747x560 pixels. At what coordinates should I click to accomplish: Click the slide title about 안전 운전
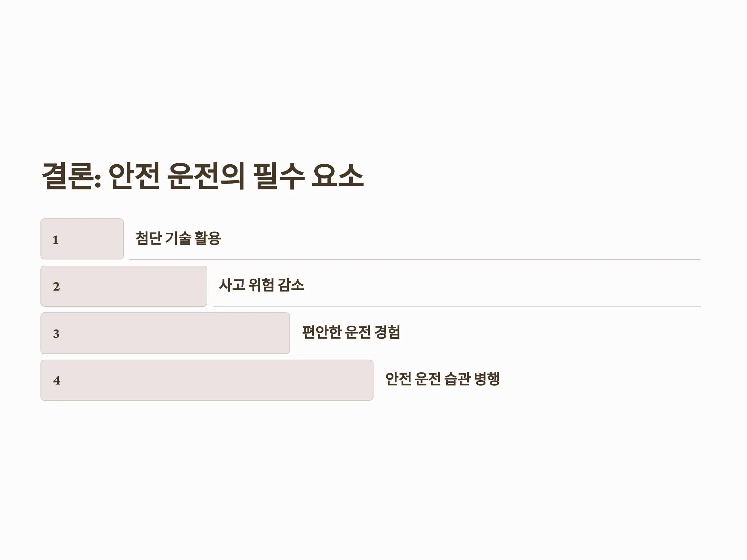(x=203, y=176)
